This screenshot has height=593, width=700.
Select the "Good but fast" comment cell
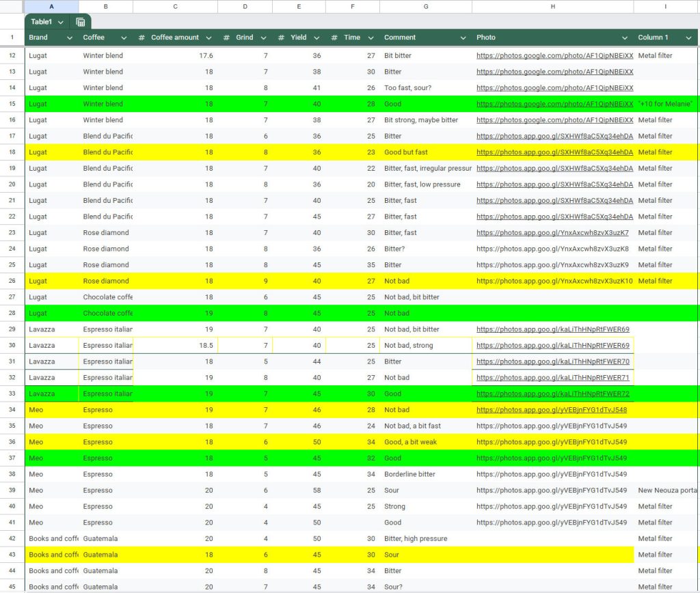[426, 152]
